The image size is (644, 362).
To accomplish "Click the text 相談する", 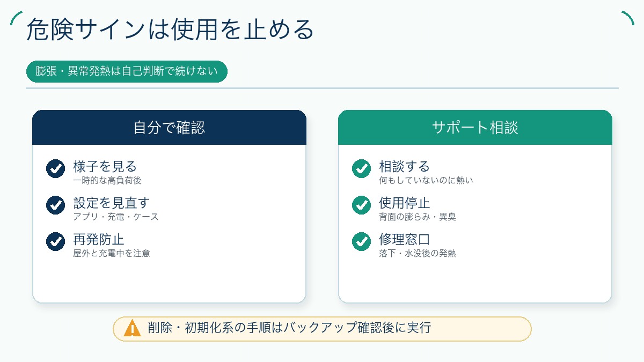I will 405,166.
